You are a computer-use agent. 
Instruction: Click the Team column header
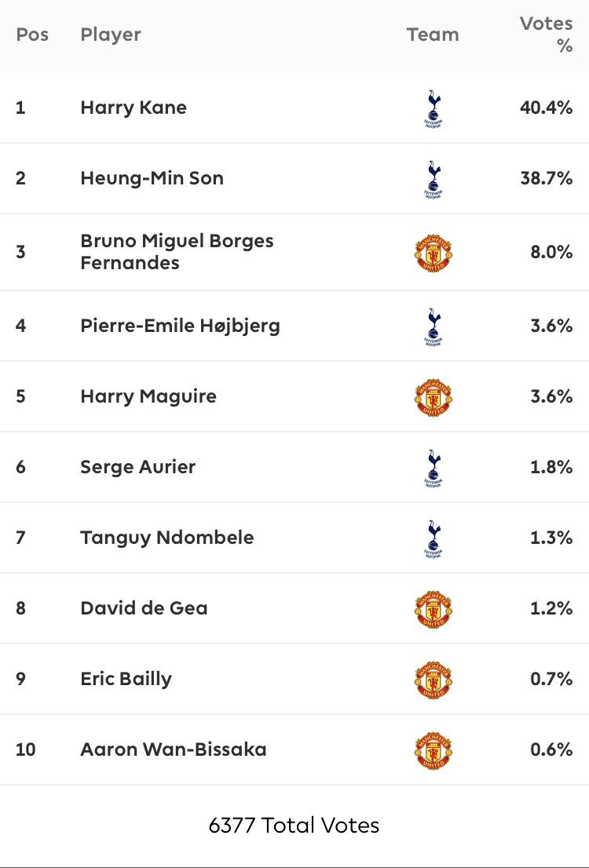point(433,35)
